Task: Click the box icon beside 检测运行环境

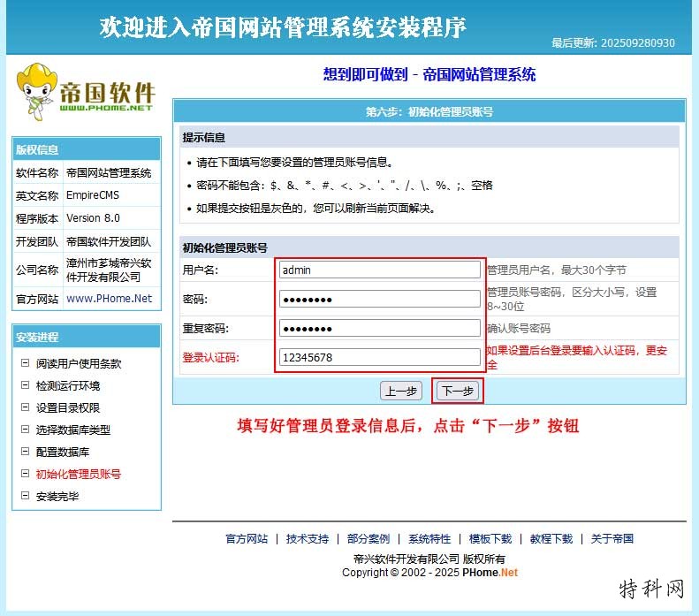Action: pos(26,385)
